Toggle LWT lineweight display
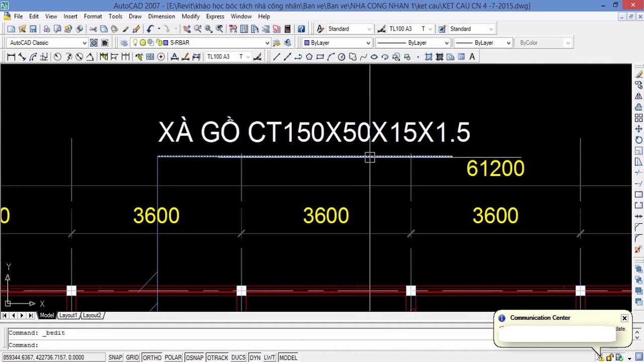The image size is (644, 362). (x=270, y=357)
